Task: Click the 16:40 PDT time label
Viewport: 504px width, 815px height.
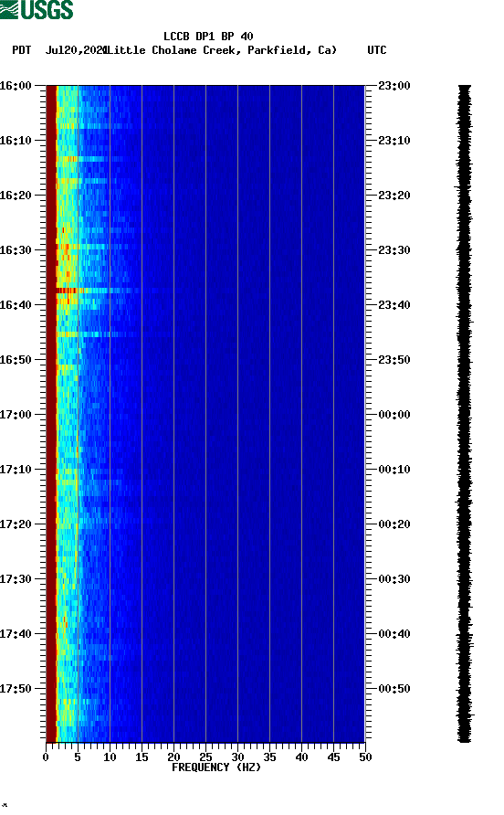Action: tap(16, 304)
